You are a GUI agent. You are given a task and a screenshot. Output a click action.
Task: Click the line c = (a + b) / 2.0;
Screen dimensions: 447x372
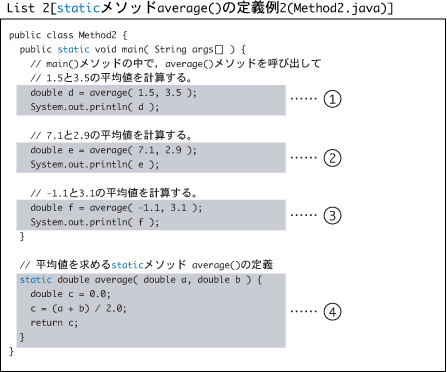(78, 308)
